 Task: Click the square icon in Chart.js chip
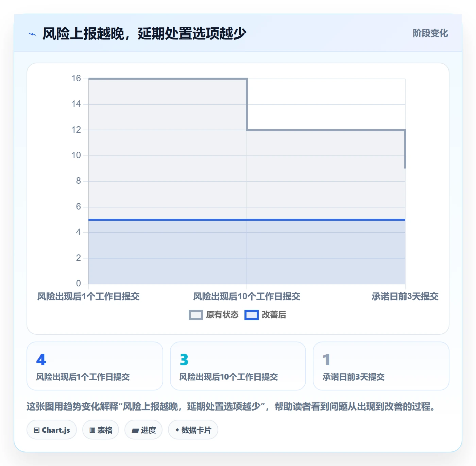[x=37, y=430]
